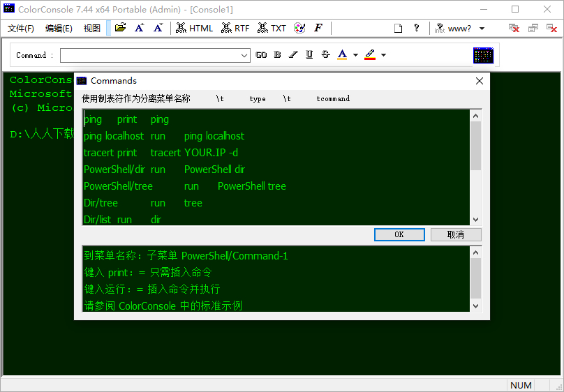The image size is (564, 392).
Task: Click down arrow of commands list scrollbar
Action: (x=475, y=219)
